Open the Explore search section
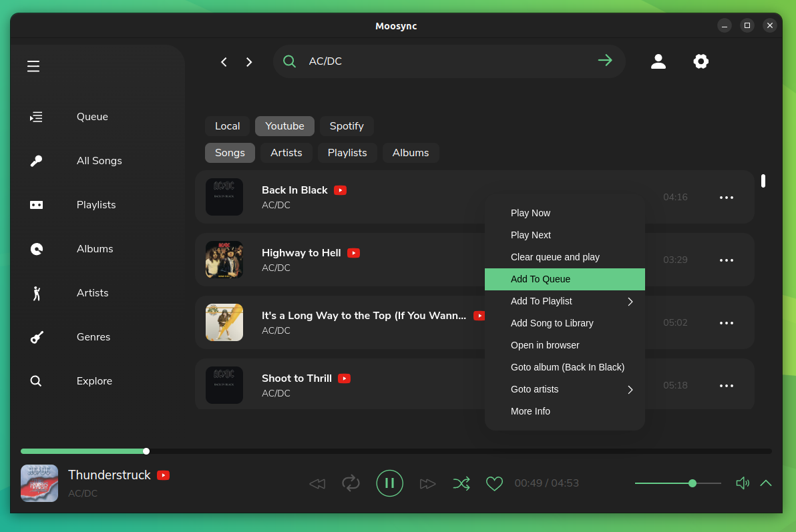This screenshot has width=796, height=532. (x=36, y=380)
